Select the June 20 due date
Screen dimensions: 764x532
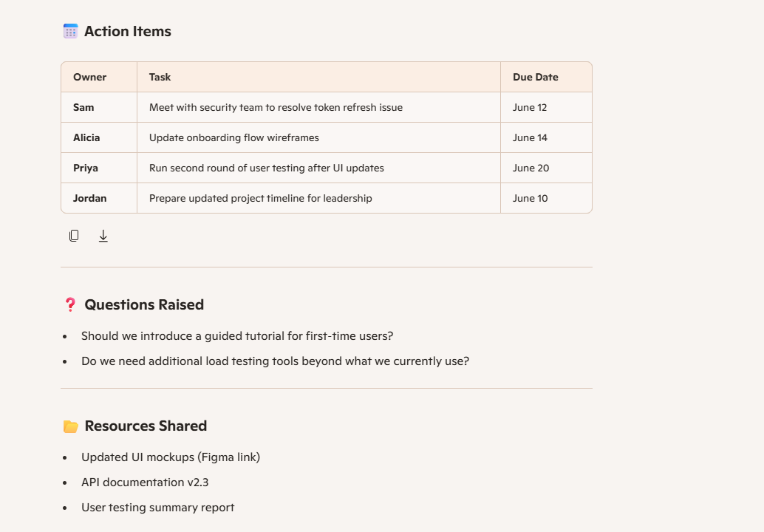pos(546,168)
